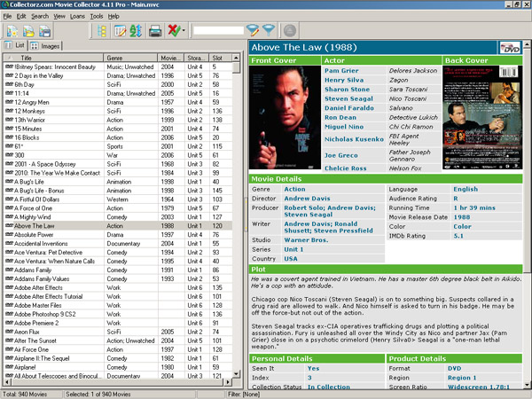Sort list by Genre column header
532x399 pixels.
(130, 58)
